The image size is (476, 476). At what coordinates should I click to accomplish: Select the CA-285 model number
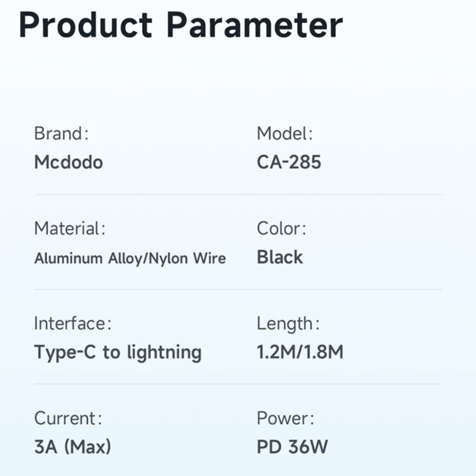(289, 162)
